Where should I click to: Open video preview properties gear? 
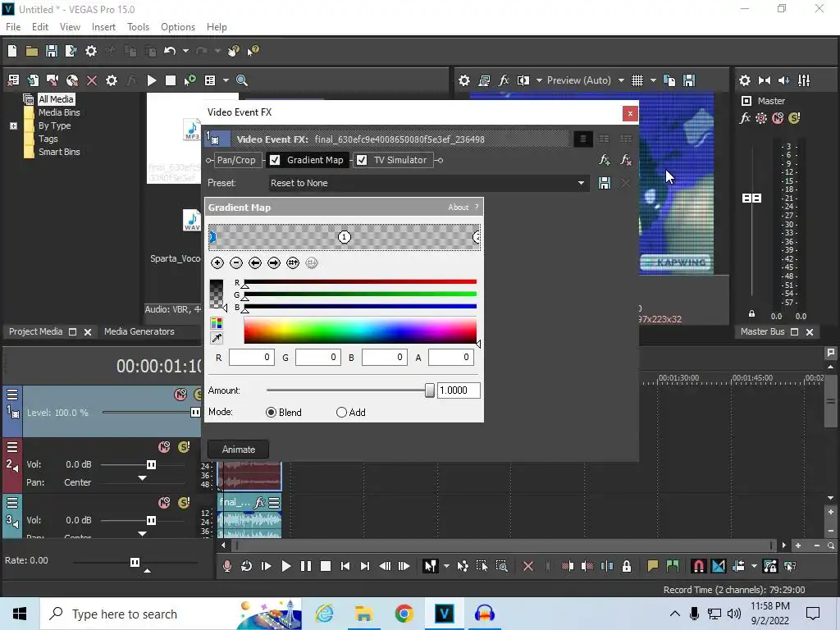(x=464, y=80)
